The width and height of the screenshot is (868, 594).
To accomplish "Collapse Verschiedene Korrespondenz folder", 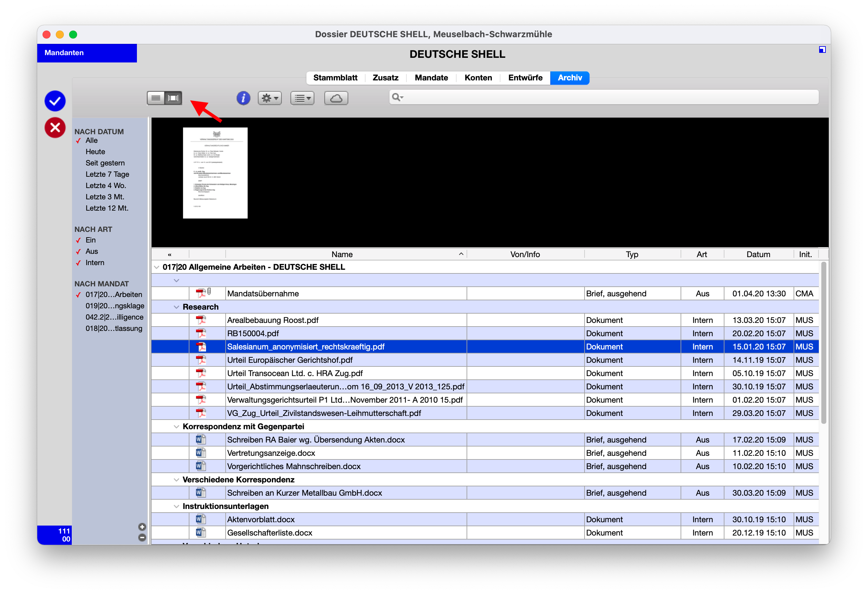I will coord(176,479).
